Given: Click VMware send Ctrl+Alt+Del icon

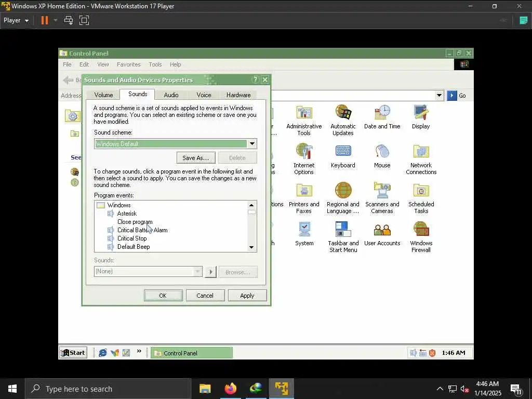Looking at the screenshot, I should [69, 20].
